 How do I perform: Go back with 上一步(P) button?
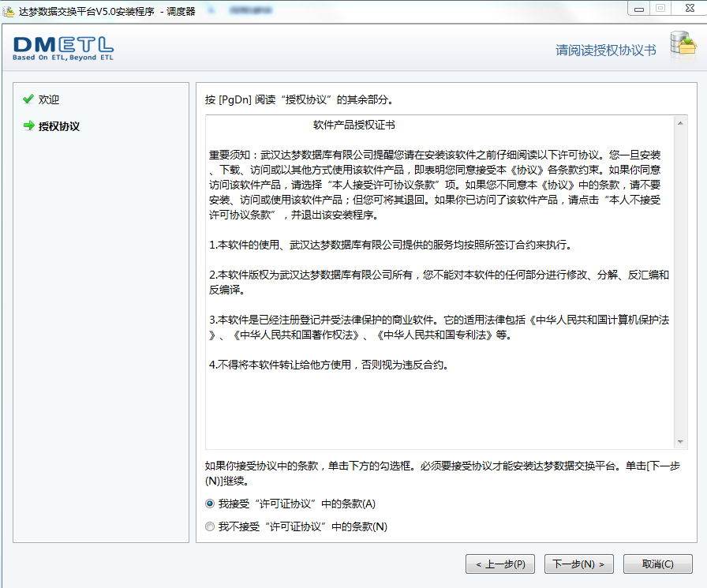coord(500,564)
